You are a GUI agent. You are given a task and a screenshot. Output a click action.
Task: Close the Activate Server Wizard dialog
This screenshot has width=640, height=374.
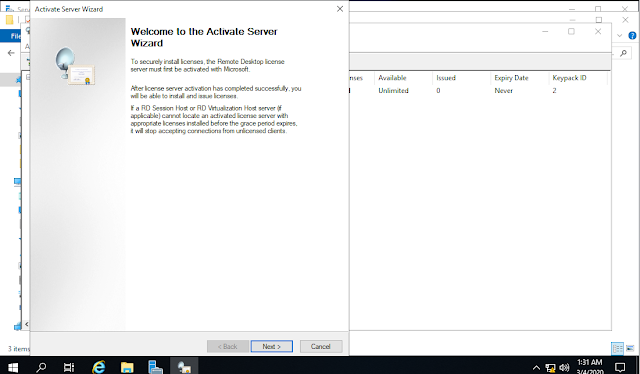[x=340, y=9]
